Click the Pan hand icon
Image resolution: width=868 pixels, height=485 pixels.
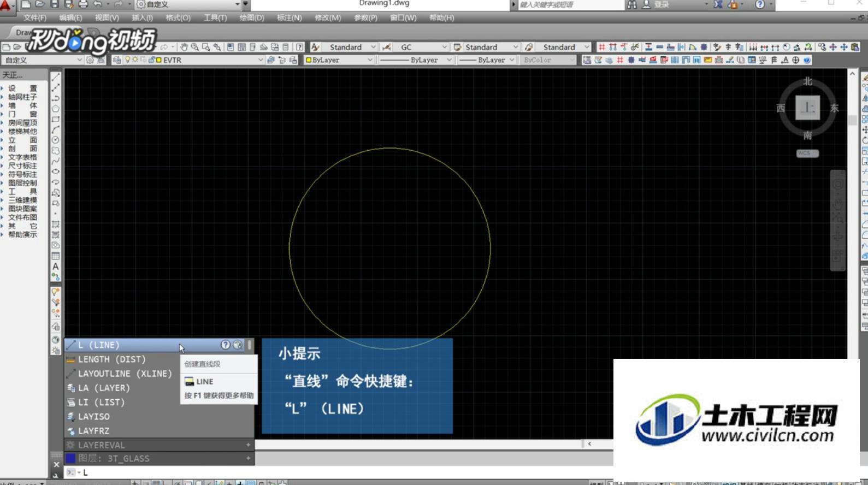[184, 47]
